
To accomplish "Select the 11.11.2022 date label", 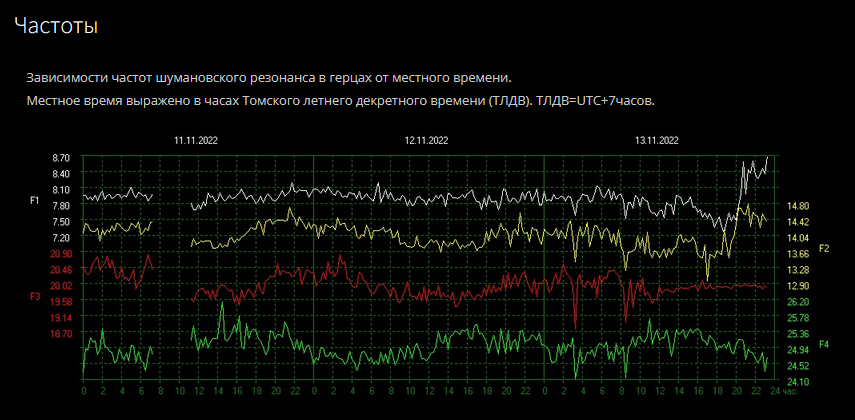I will 196,141.
